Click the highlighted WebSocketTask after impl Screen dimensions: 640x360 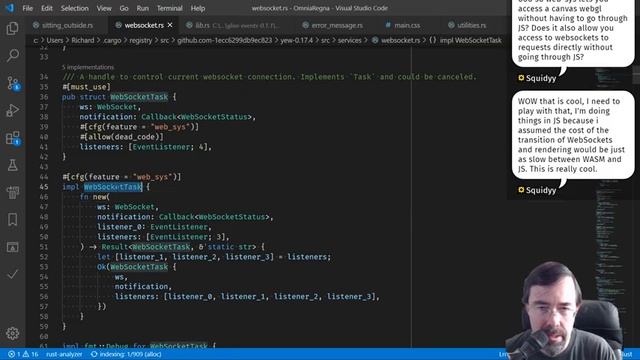click(113, 187)
